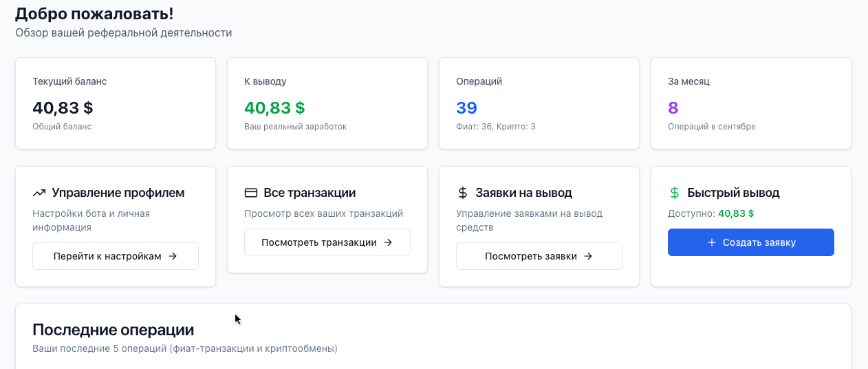Click the arrow icon in Посмотреть транзакции
The height and width of the screenshot is (369, 868).
[x=388, y=242]
